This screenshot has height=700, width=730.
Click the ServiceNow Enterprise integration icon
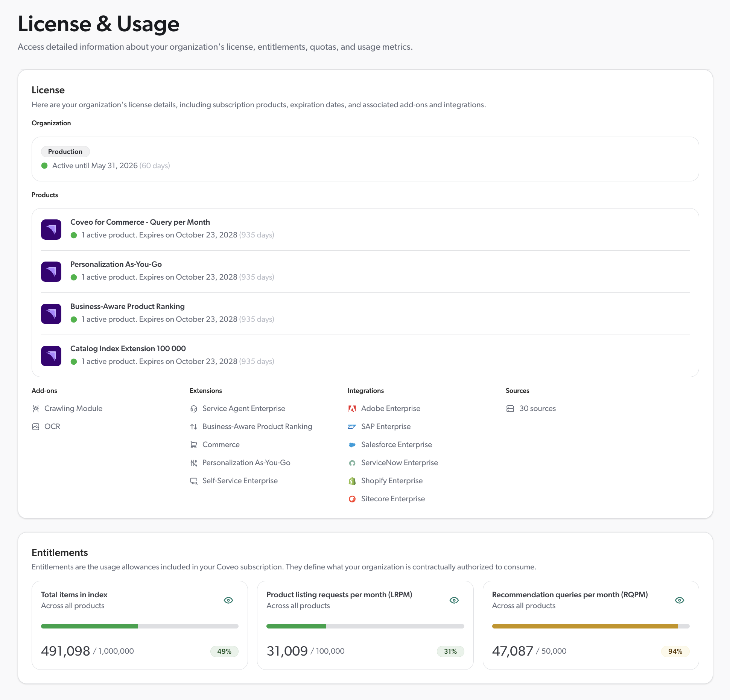point(353,463)
